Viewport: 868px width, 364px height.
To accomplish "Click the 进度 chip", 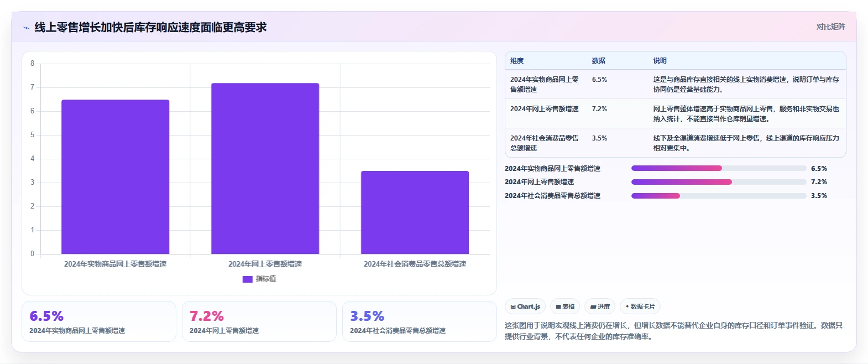I will (600, 306).
